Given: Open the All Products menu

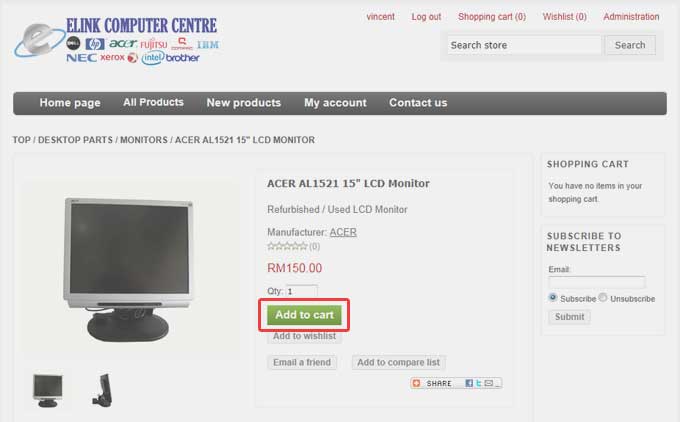Looking at the screenshot, I should coord(153,102).
